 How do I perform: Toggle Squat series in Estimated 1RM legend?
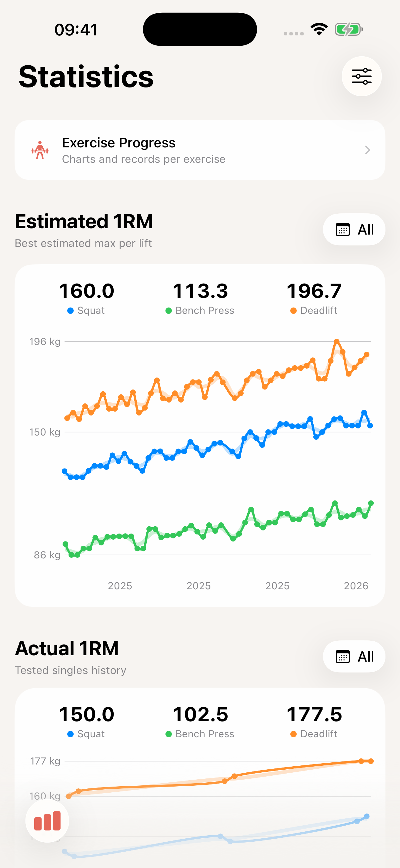(x=86, y=310)
